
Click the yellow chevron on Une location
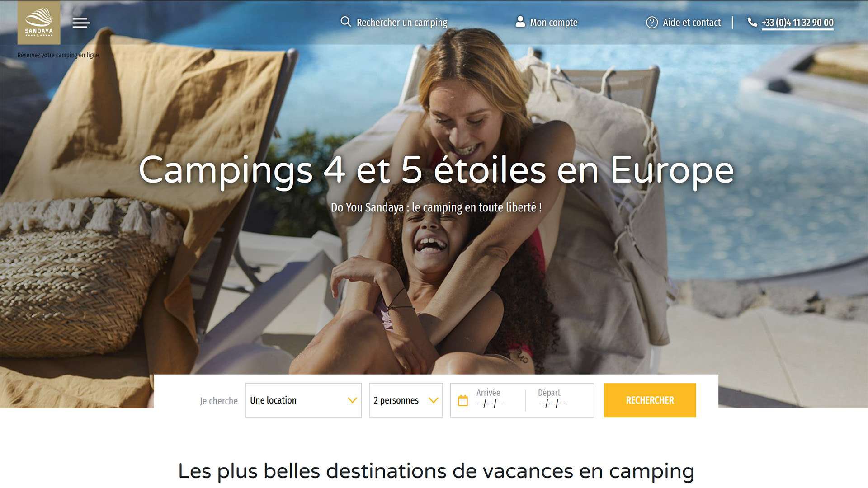pyautogui.click(x=352, y=400)
